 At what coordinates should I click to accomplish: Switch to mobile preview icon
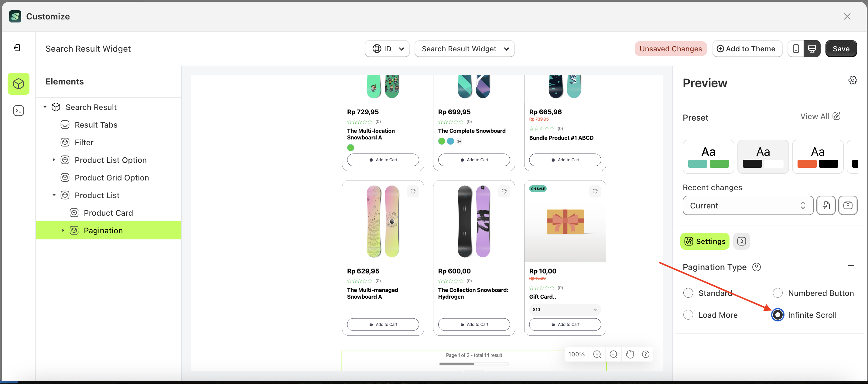coord(795,49)
